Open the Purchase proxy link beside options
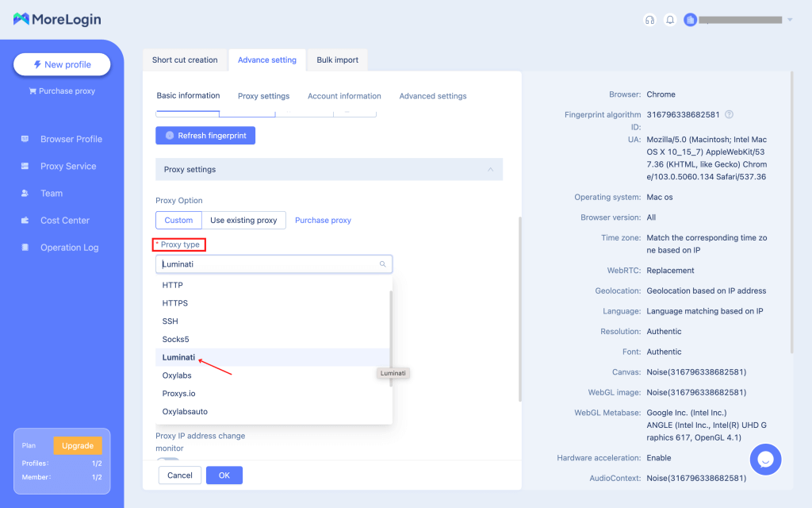 (x=324, y=221)
